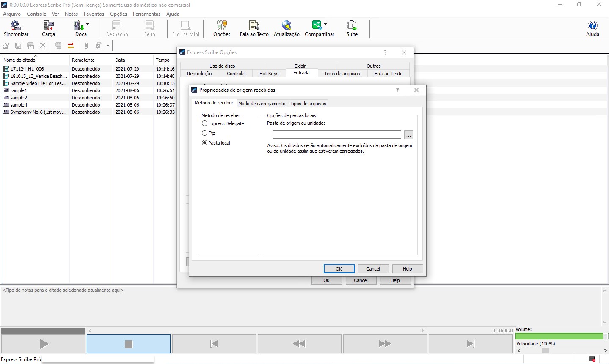This screenshot has width=609, height=364.
Task: Click the Despacho toolbar icon
Action: (x=117, y=28)
